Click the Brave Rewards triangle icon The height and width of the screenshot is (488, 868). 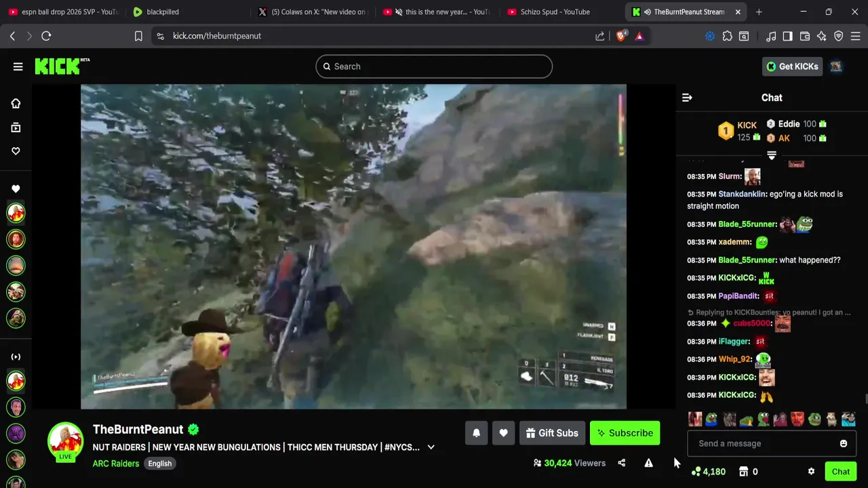click(x=639, y=36)
